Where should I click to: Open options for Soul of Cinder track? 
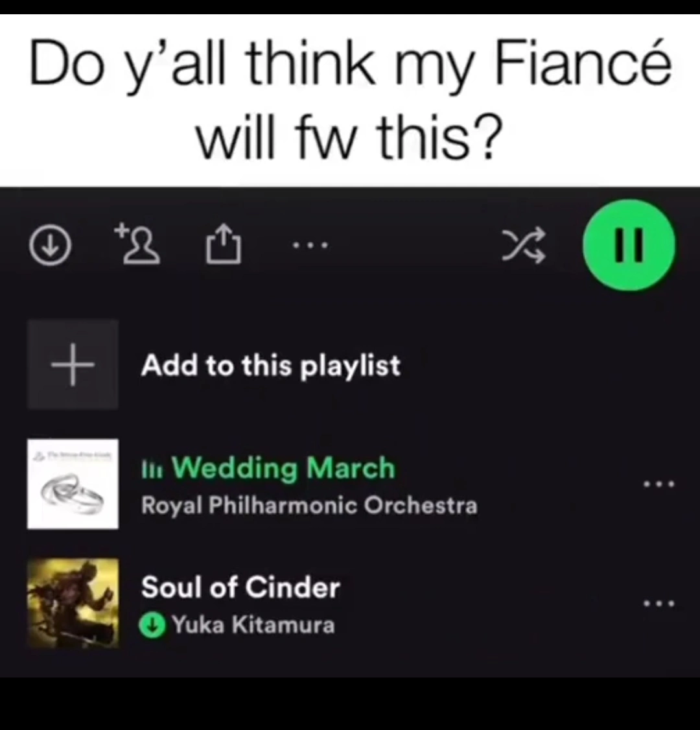pos(659,604)
